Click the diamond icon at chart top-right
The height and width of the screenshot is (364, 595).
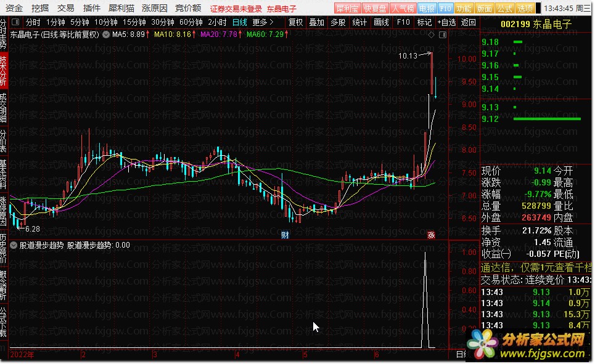pos(431,35)
